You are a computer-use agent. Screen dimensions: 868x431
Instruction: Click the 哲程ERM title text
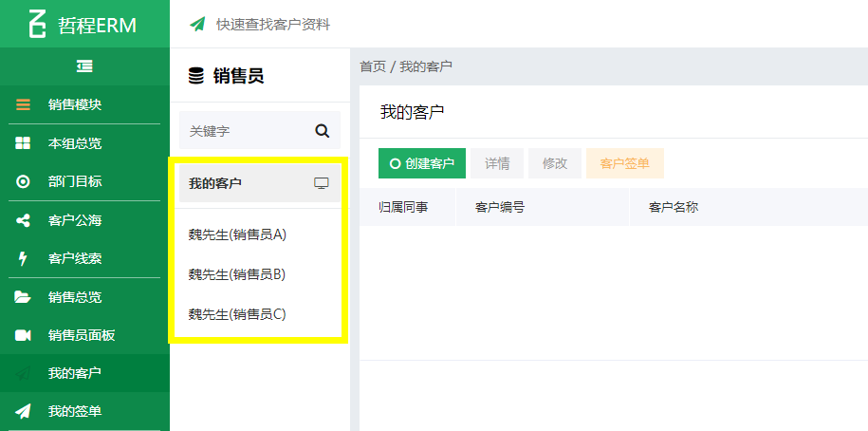point(97,26)
